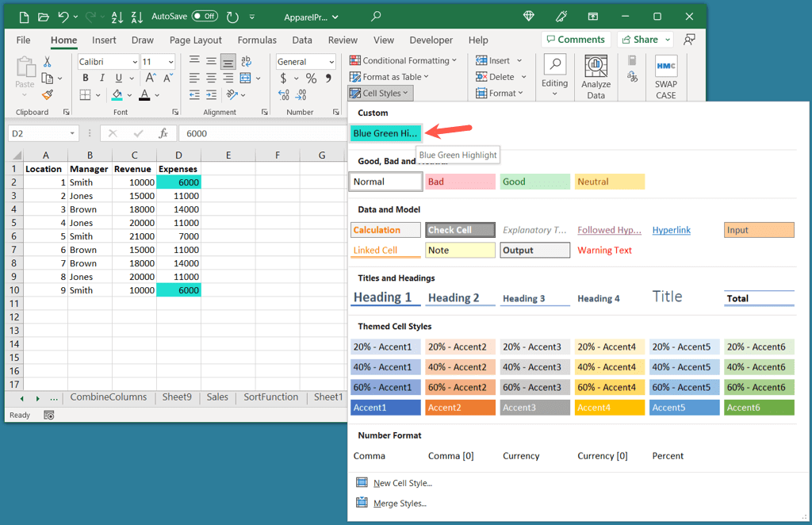This screenshot has width=812, height=525.
Task: Switch to the Sales sheet tab
Action: click(217, 397)
